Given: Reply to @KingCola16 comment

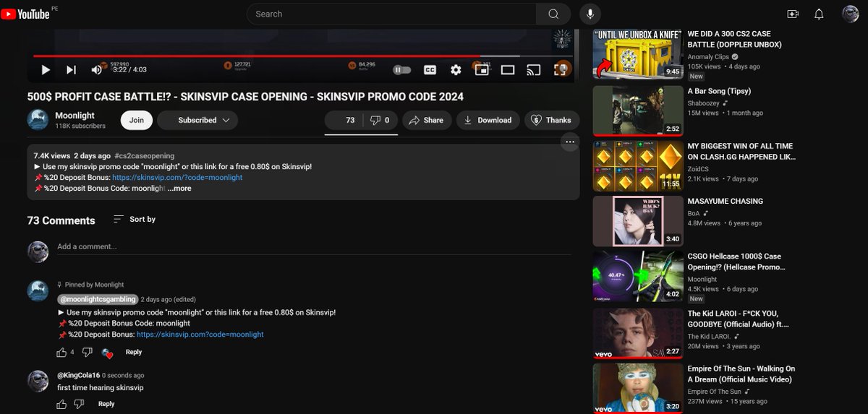Looking at the screenshot, I should tap(106, 404).
